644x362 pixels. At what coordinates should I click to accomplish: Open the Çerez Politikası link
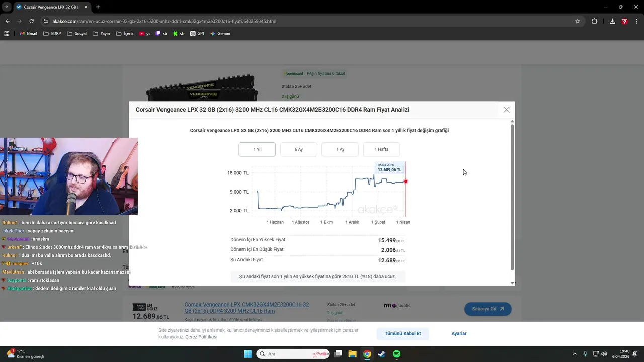point(201,337)
